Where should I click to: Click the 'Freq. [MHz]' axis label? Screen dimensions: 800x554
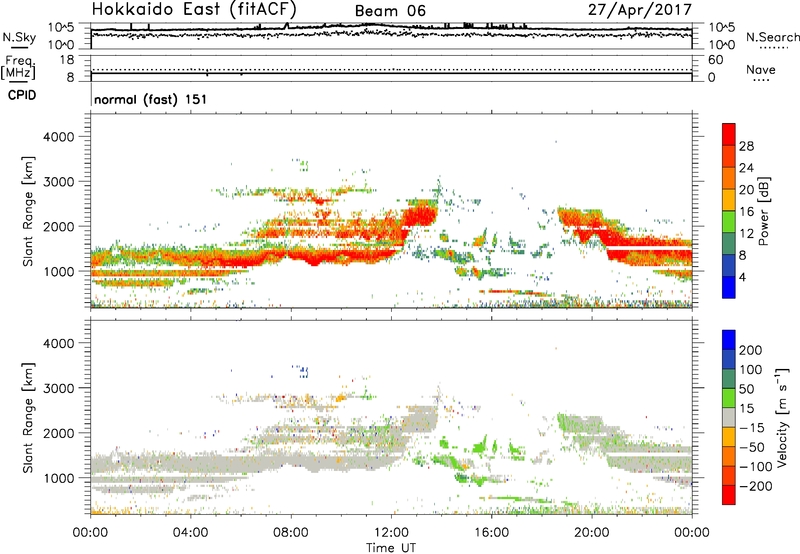click(x=18, y=67)
